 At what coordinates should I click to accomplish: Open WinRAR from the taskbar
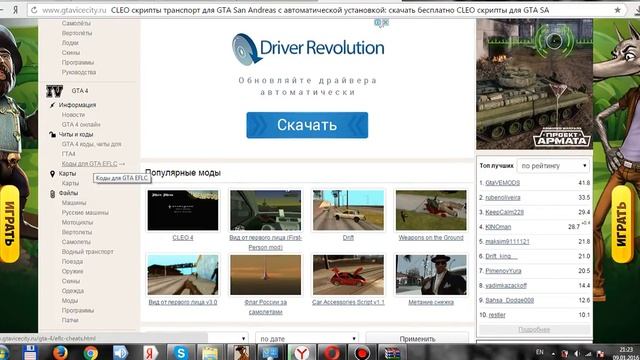(392, 353)
